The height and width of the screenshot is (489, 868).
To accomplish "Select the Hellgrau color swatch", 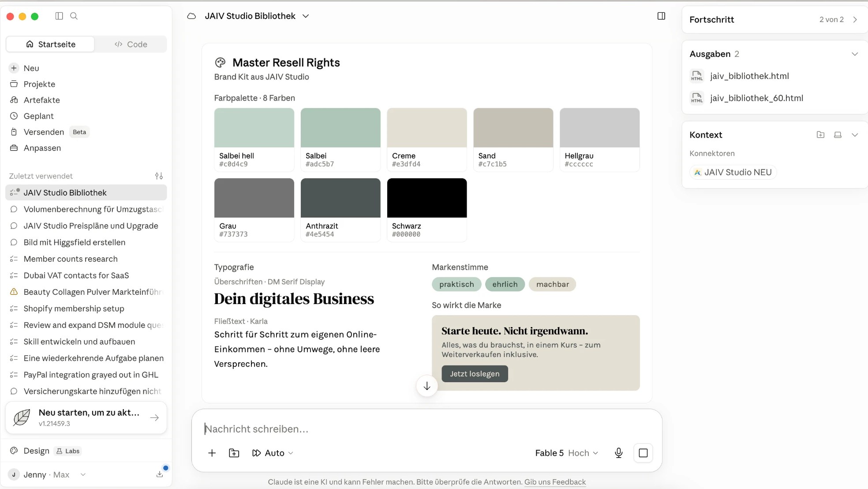I will pos(600,139).
